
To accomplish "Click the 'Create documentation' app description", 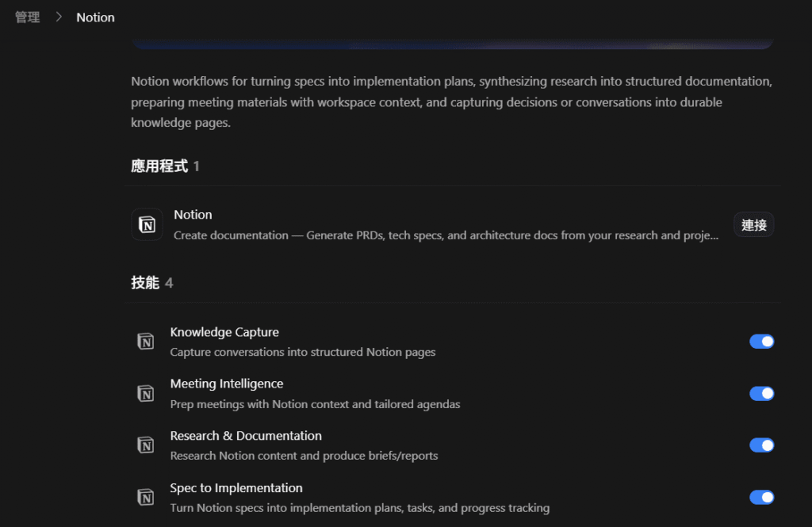I will pyautogui.click(x=446, y=235).
